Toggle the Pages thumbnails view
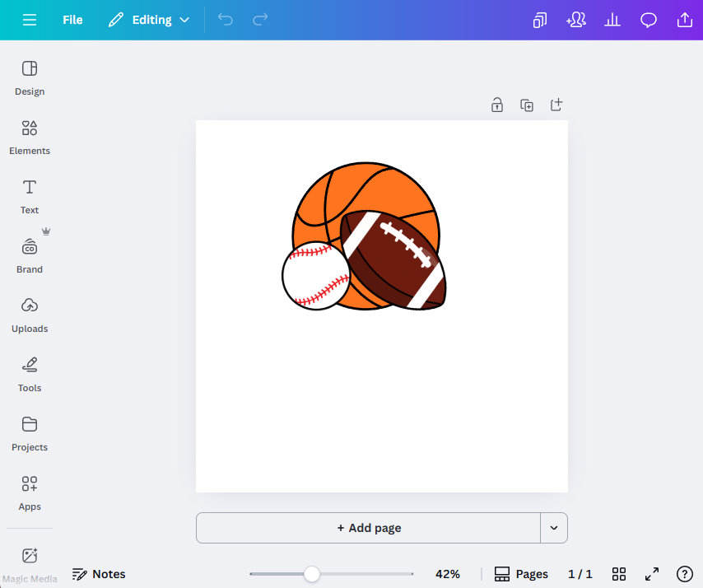This screenshot has width=703, height=588. pos(521,574)
